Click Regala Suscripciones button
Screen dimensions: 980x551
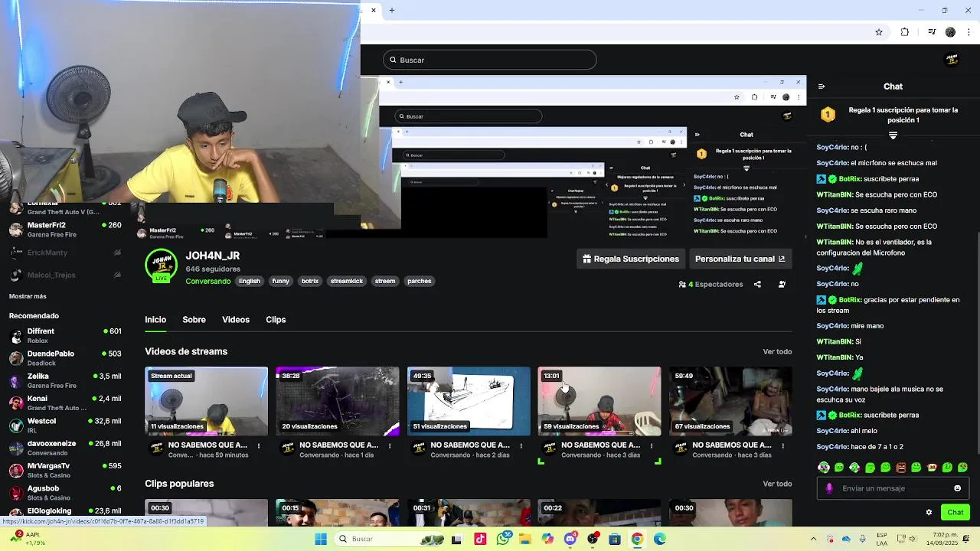pyautogui.click(x=630, y=259)
